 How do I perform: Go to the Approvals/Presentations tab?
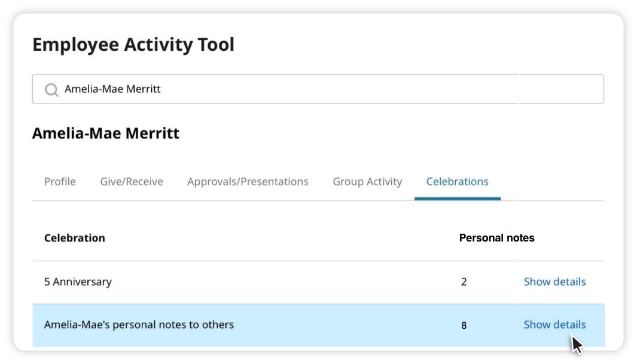(x=248, y=182)
